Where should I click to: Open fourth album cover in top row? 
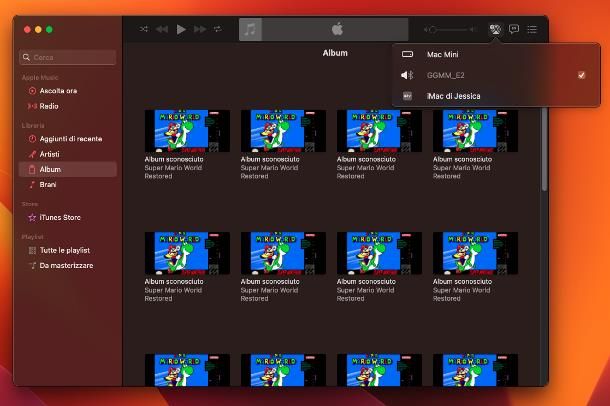coord(475,131)
